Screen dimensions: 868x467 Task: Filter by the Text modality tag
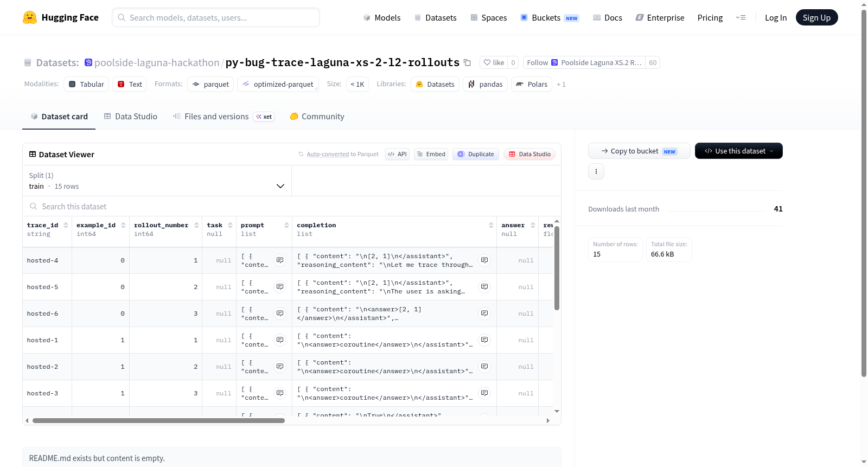(x=130, y=84)
